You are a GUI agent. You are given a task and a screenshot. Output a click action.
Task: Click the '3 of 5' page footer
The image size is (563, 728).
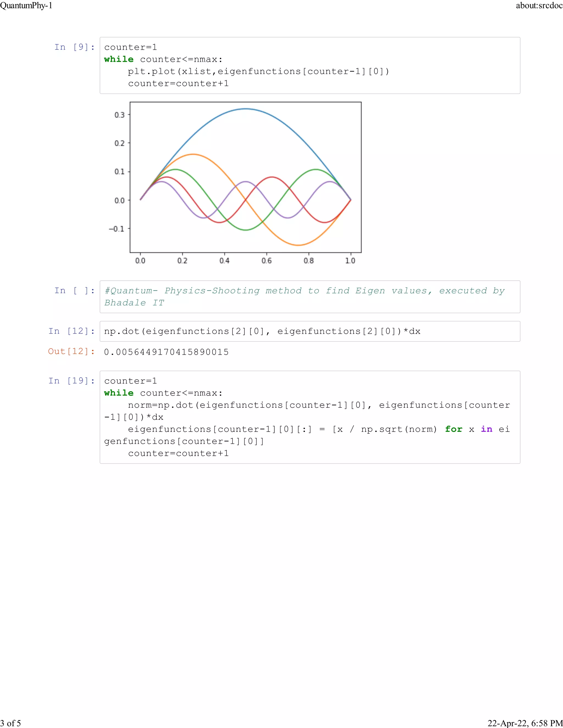coord(11,723)
